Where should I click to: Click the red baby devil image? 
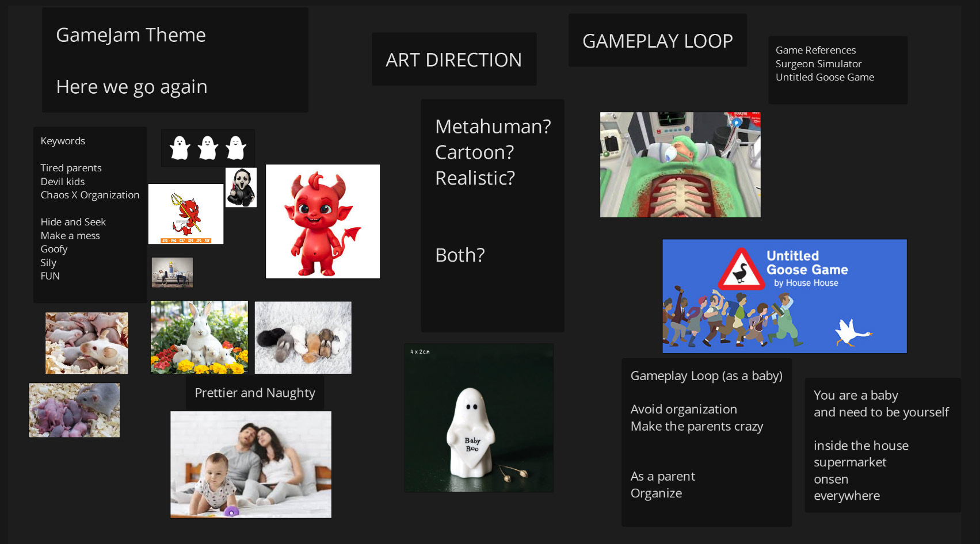coord(322,221)
